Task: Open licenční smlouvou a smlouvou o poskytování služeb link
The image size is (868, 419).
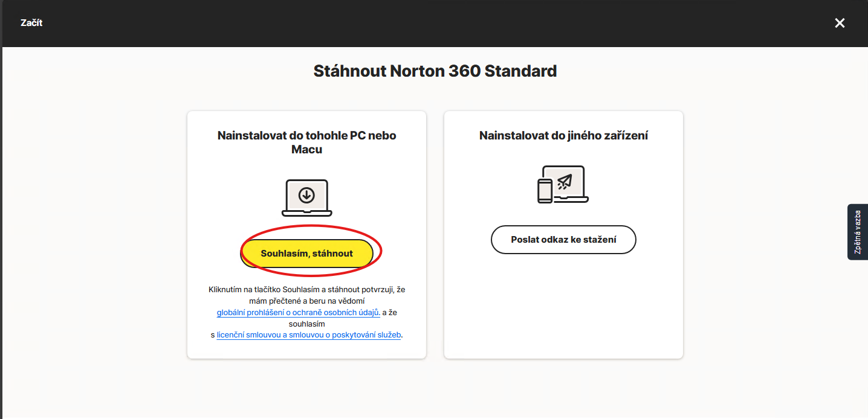Action: pos(309,334)
